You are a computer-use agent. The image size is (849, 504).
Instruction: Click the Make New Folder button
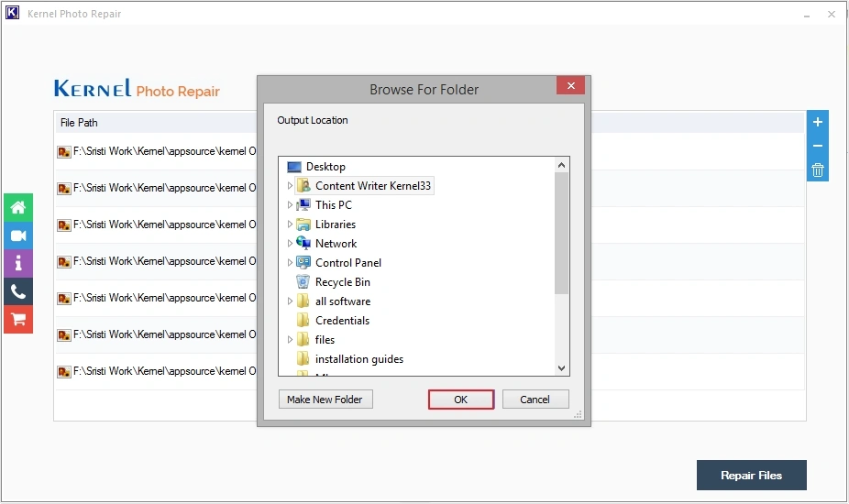[x=325, y=400]
